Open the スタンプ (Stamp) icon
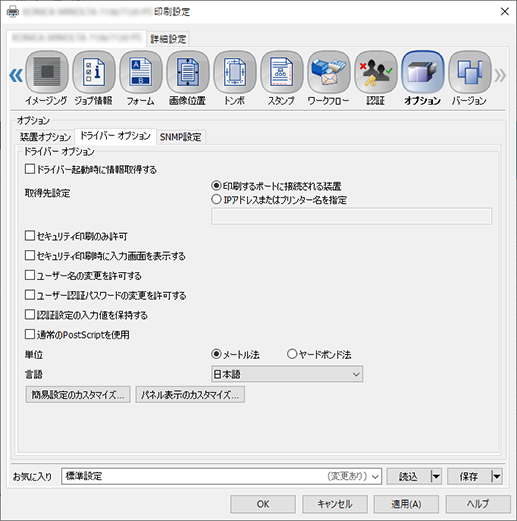This screenshot has width=517, height=521. click(282, 72)
